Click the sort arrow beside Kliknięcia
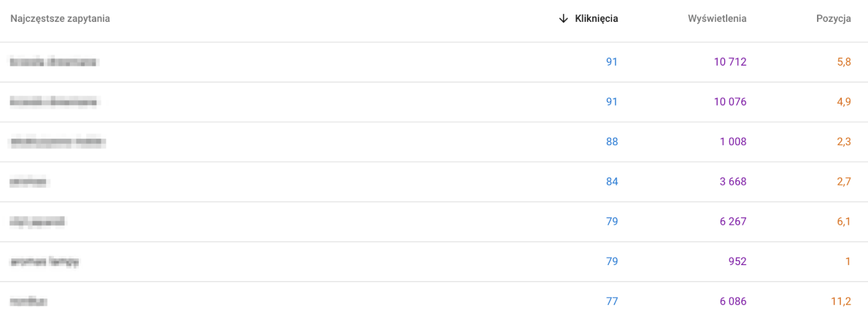 [x=563, y=19]
